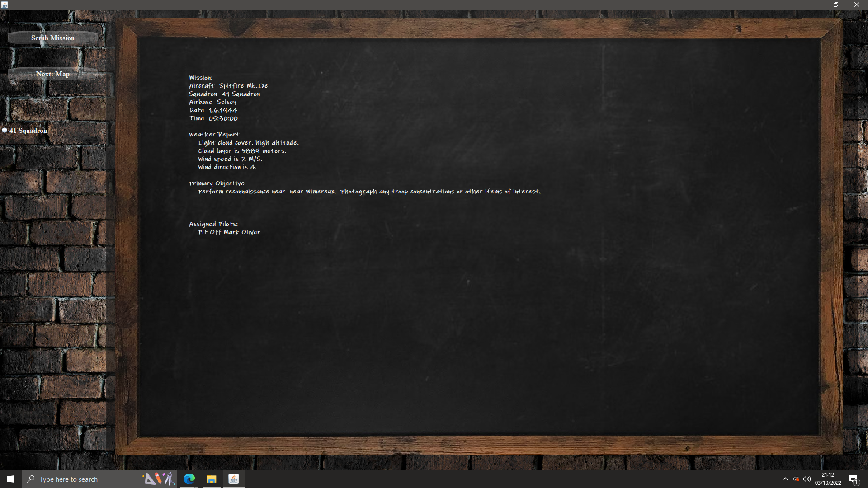Click the Type here to search box
The image size is (868, 488).
[x=99, y=479]
